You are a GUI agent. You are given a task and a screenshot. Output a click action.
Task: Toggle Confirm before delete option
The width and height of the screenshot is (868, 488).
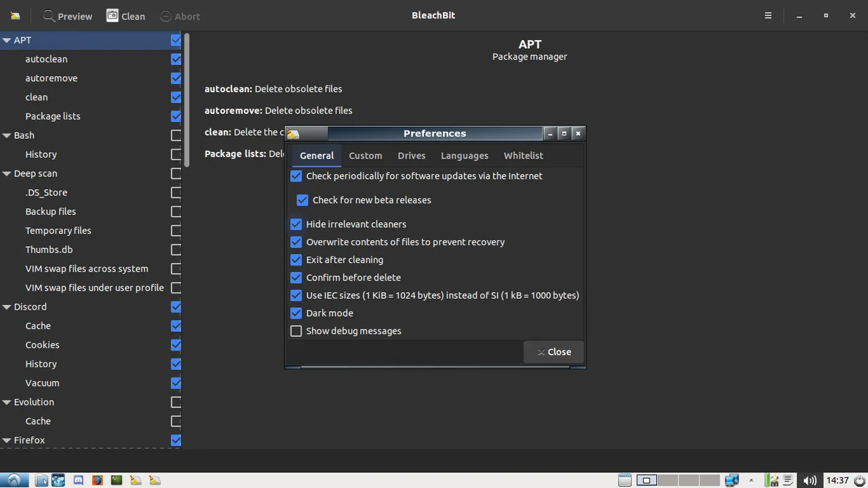click(296, 277)
